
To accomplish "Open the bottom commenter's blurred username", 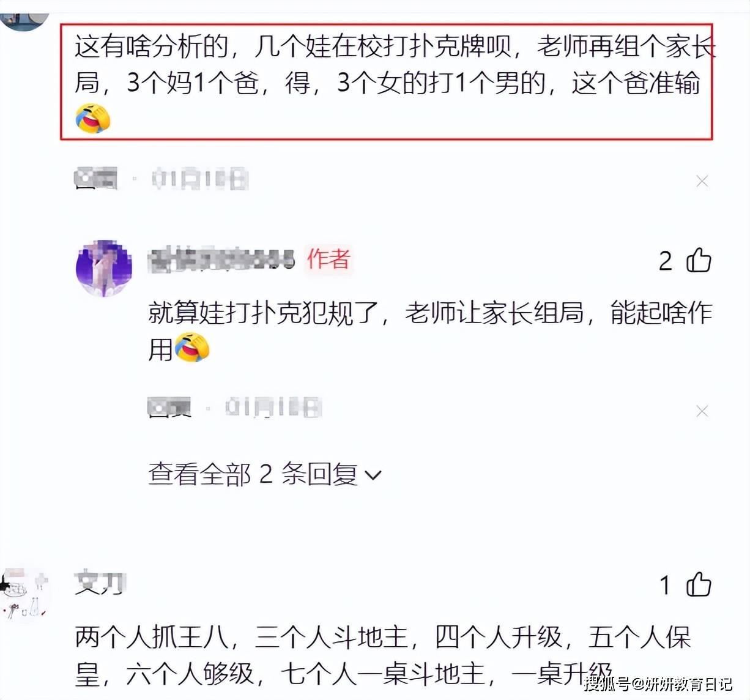I will [x=100, y=583].
